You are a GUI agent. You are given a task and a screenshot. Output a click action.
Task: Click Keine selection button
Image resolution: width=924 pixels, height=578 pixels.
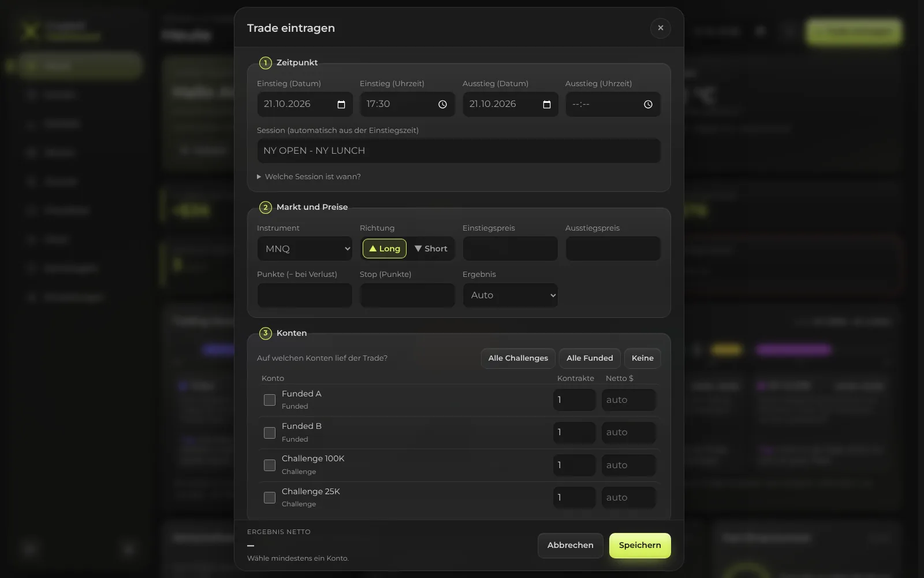click(x=643, y=358)
